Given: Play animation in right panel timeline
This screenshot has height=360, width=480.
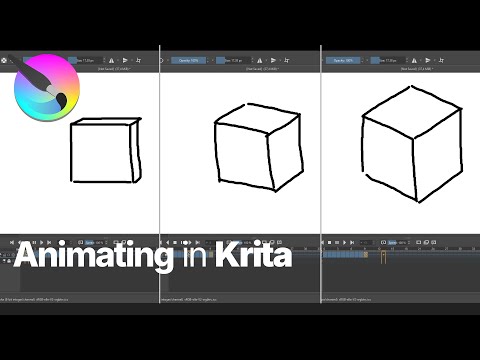Looking at the screenshot, I should 345,242.
